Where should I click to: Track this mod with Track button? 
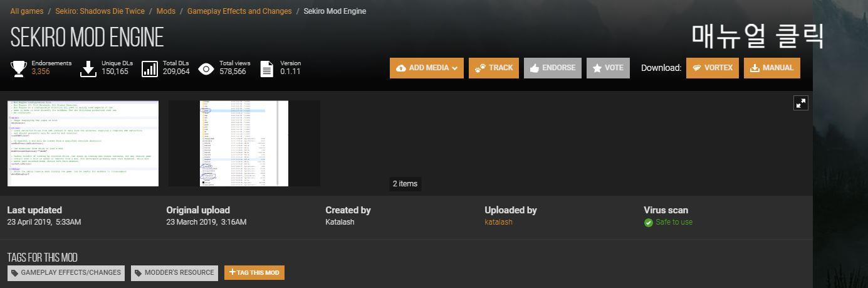click(494, 68)
